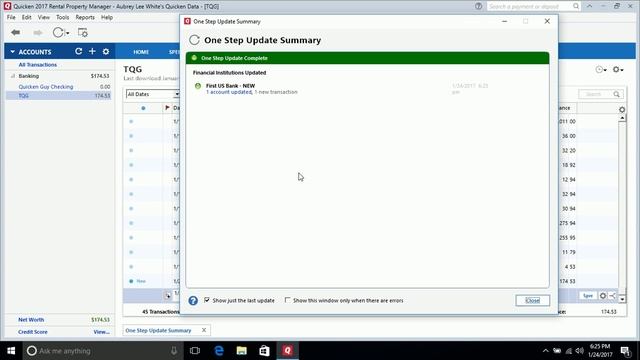Screen dimensions: 640x360
Task: Click the help question mark icon in title bar
Action: [x=478, y=7]
